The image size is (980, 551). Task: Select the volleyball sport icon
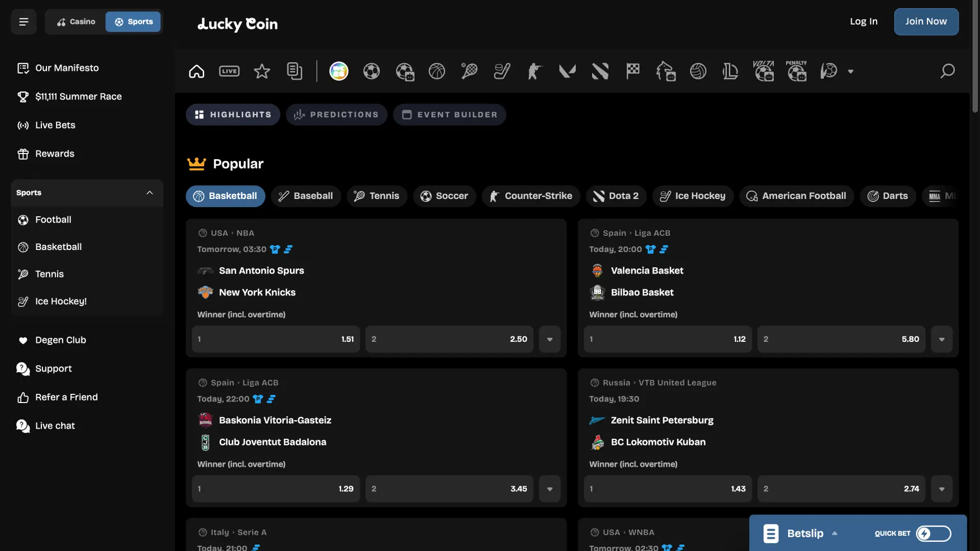coord(698,71)
